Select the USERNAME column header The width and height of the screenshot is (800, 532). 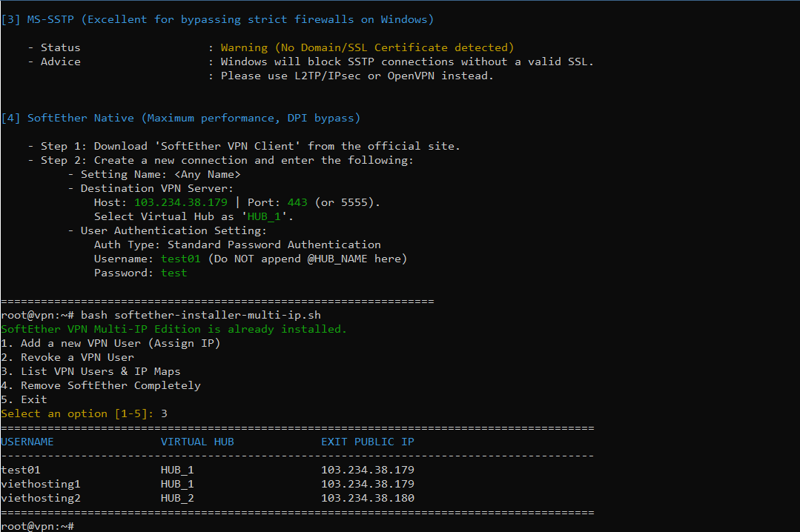click(27, 441)
